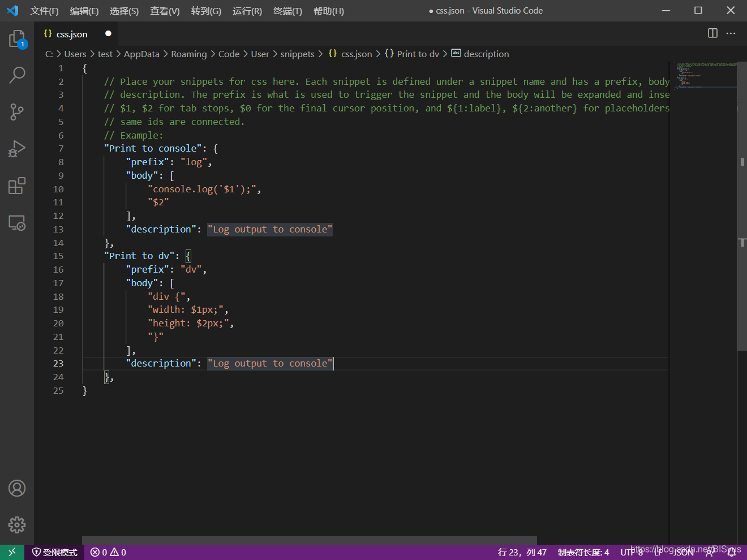The width and height of the screenshot is (747, 560).
Task: Open the Manage gear icon
Action: click(x=17, y=525)
